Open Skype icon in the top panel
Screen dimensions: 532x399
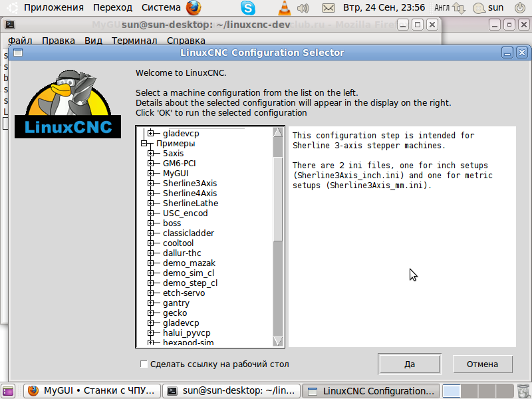coord(248,7)
